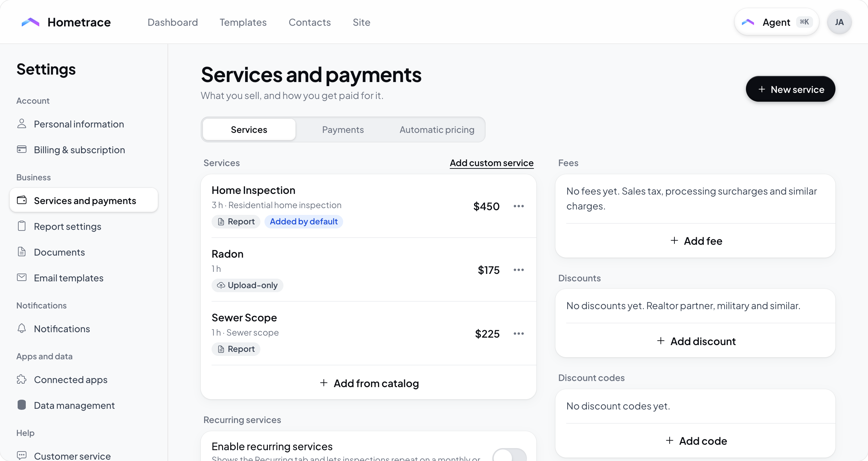This screenshot has width=868, height=461.
Task: Open Documents settings page
Action: pyautogui.click(x=84, y=252)
